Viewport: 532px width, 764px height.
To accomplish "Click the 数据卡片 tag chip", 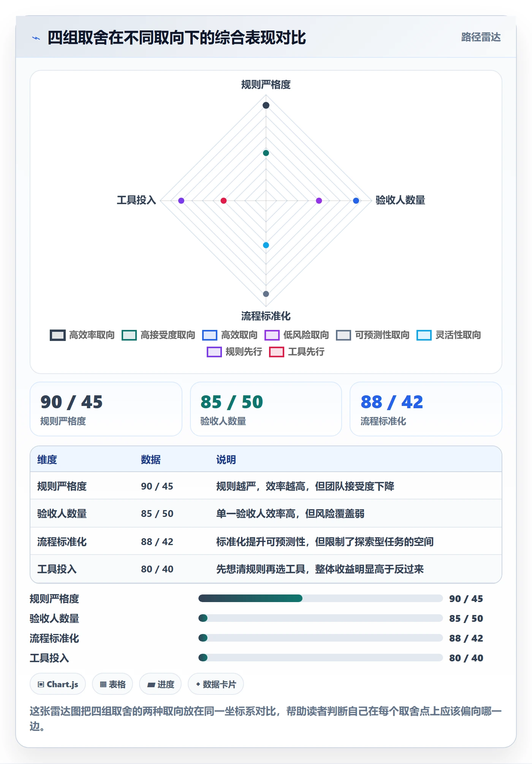I will coord(216,684).
